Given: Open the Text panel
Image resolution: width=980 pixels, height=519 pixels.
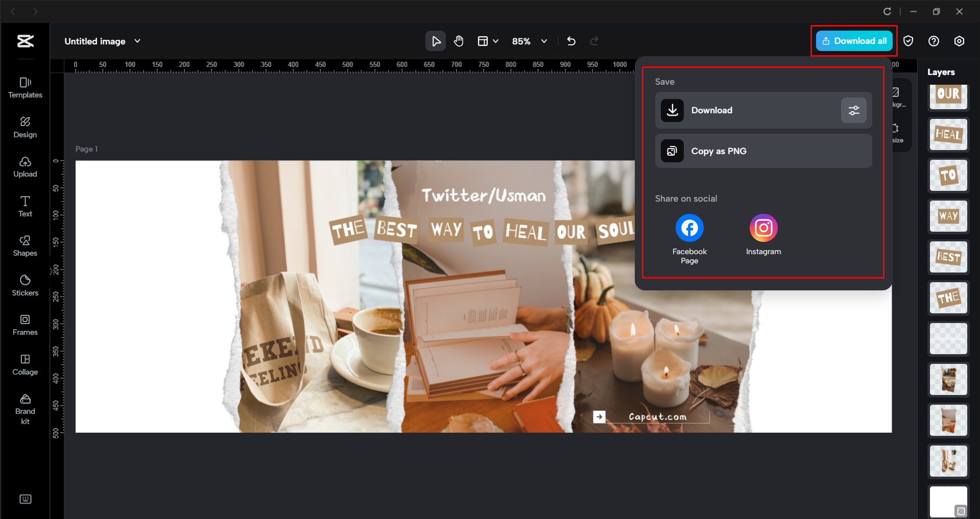Looking at the screenshot, I should tap(25, 206).
